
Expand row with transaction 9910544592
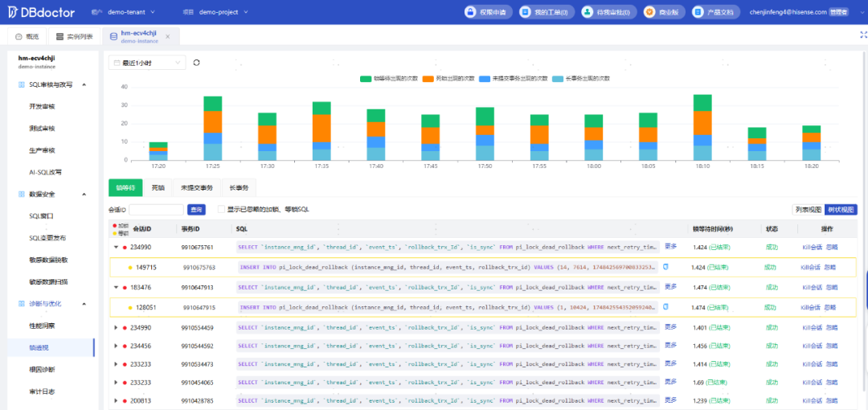[117, 346]
